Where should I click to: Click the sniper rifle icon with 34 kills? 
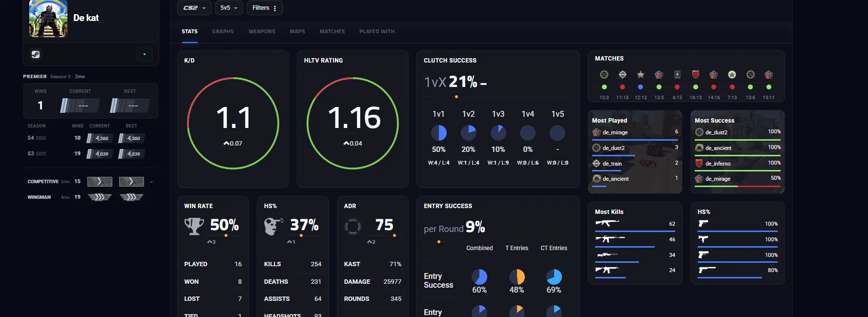click(x=607, y=254)
